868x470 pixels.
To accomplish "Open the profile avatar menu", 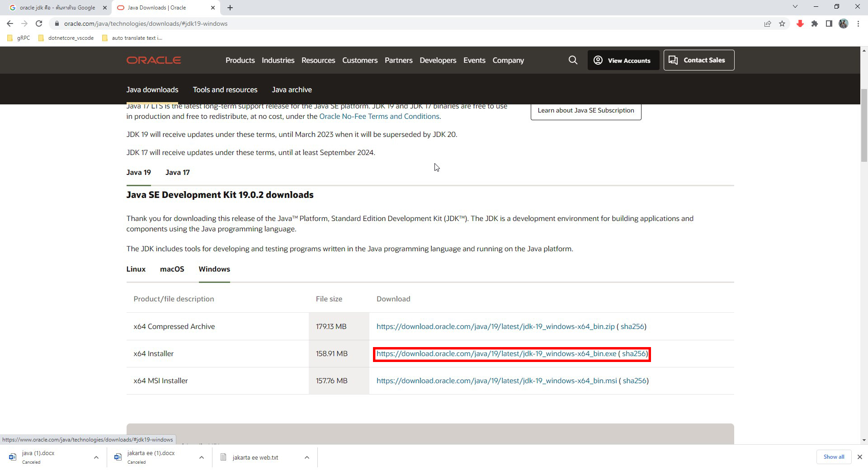I will (x=844, y=23).
